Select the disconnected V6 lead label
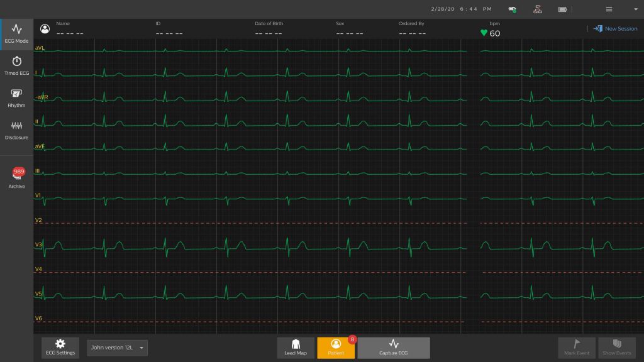 (x=38, y=318)
